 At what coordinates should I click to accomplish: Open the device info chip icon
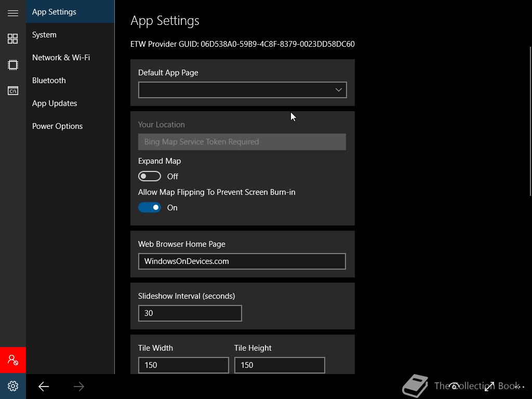(13, 65)
